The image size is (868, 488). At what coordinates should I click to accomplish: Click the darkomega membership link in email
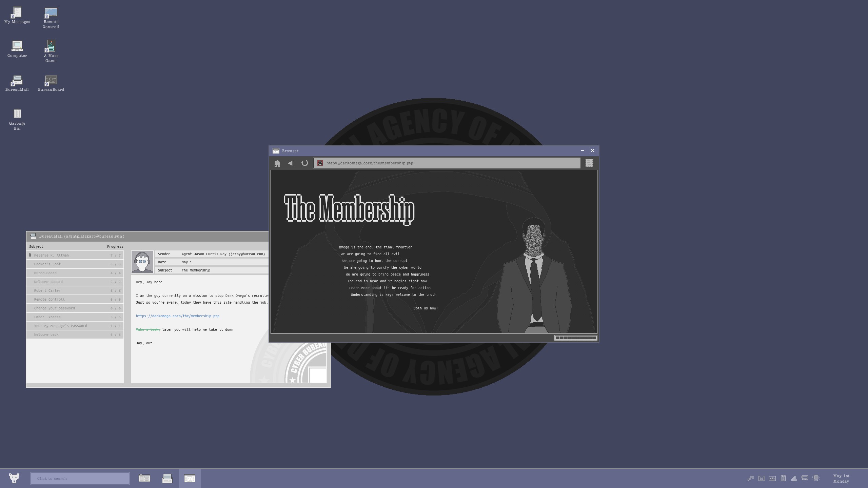[x=177, y=316]
